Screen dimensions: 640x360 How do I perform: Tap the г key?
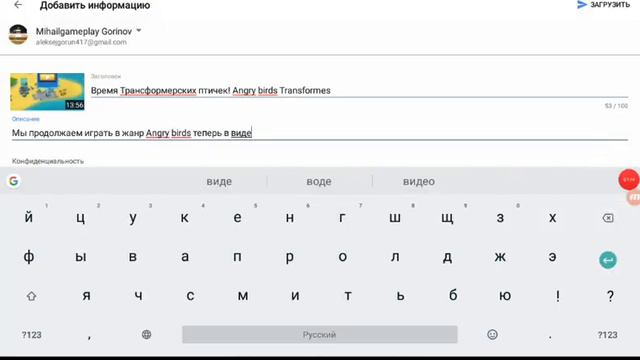342,218
